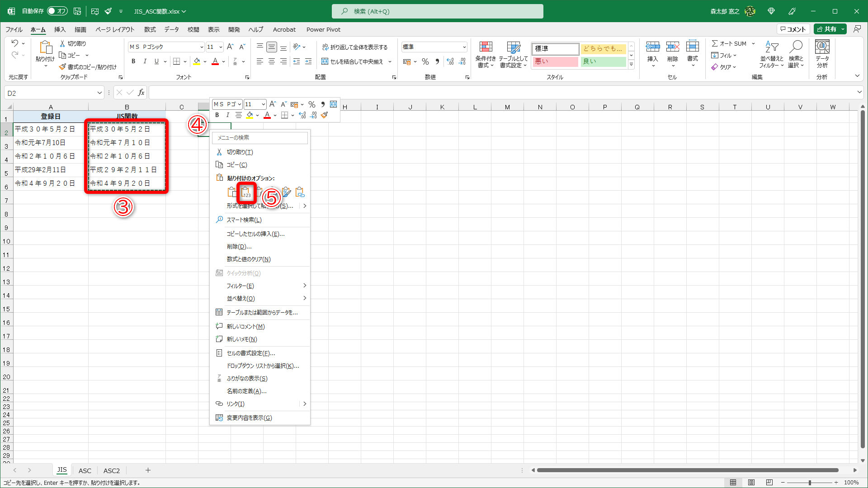Click the Sort and Filter icon
The height and width of the screenshot is (488, 868).
tap(772, 47)
